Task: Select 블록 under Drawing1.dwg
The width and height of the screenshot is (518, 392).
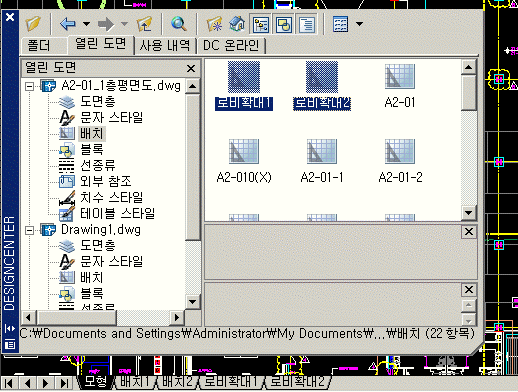Action: pyautogui.click(x=92, y=293)
